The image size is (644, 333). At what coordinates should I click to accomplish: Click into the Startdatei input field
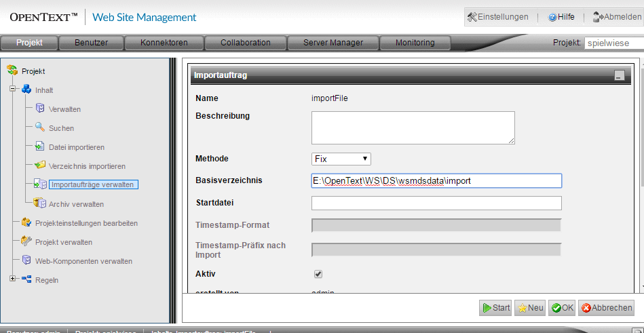pyautogui.click(x=436, y=203)
